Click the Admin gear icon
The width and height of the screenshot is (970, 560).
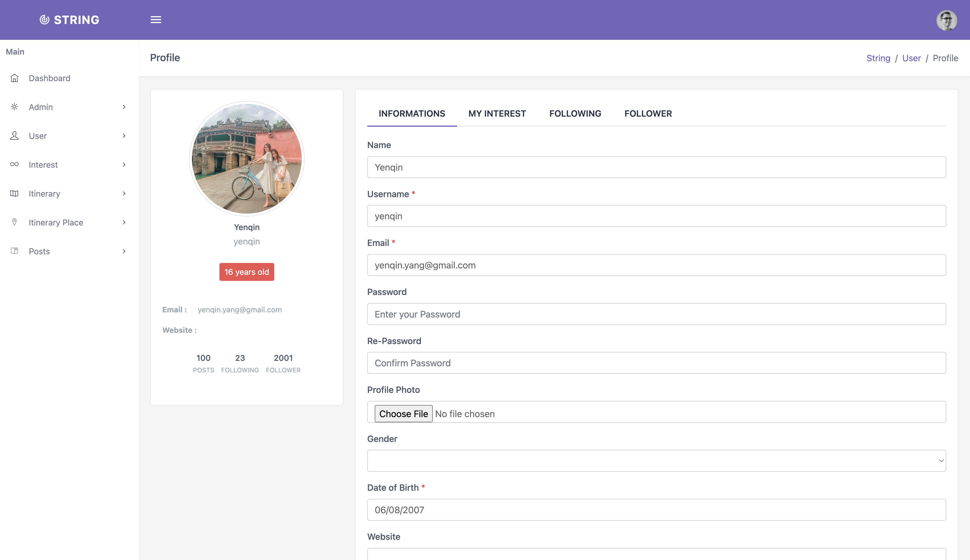pos(14,107)
